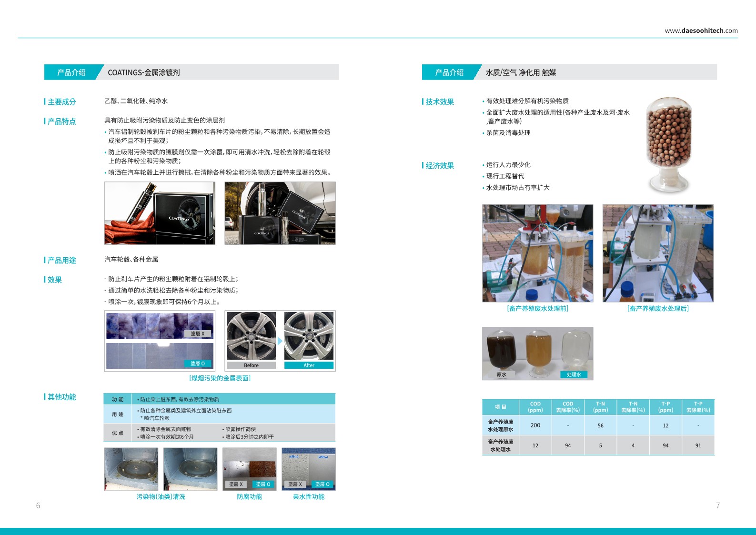Open the COATINGS boxes beside car photo
The image size is (756, 535).
pyautogui.click(x=280, y=213)
